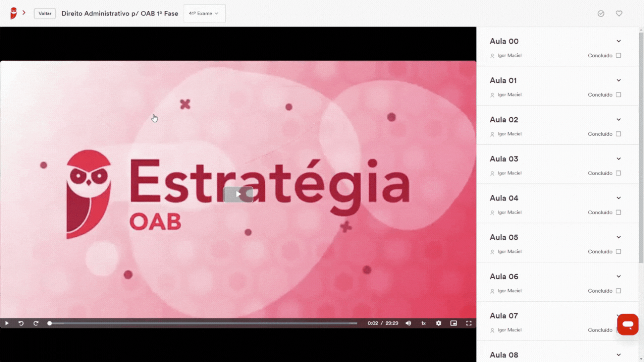Click Igor Maciel name under Aula 00

pos(509,55)
